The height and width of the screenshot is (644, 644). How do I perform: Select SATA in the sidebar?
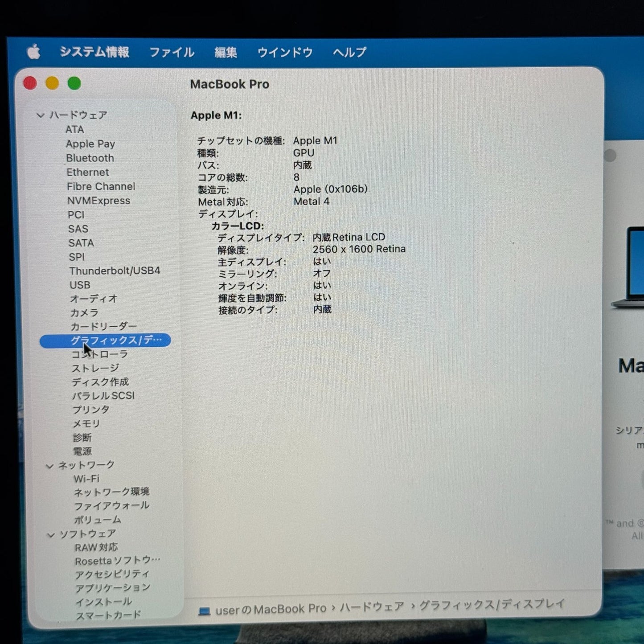81,243
